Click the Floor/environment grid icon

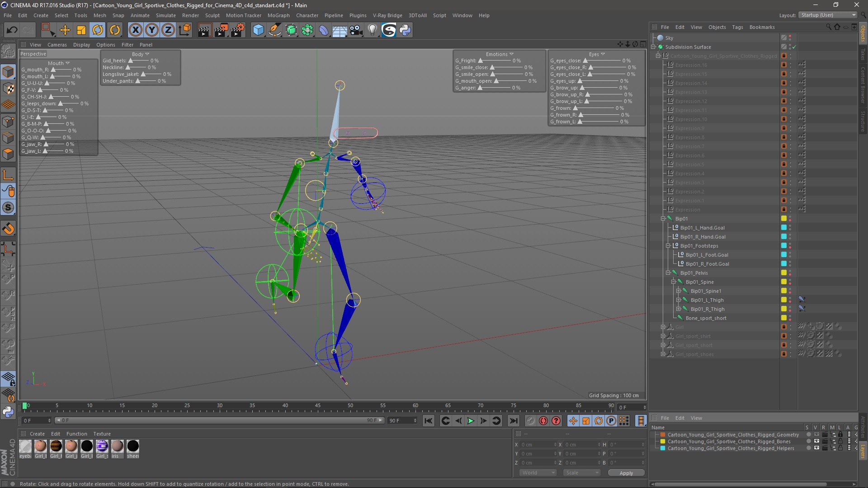point(340,30)
